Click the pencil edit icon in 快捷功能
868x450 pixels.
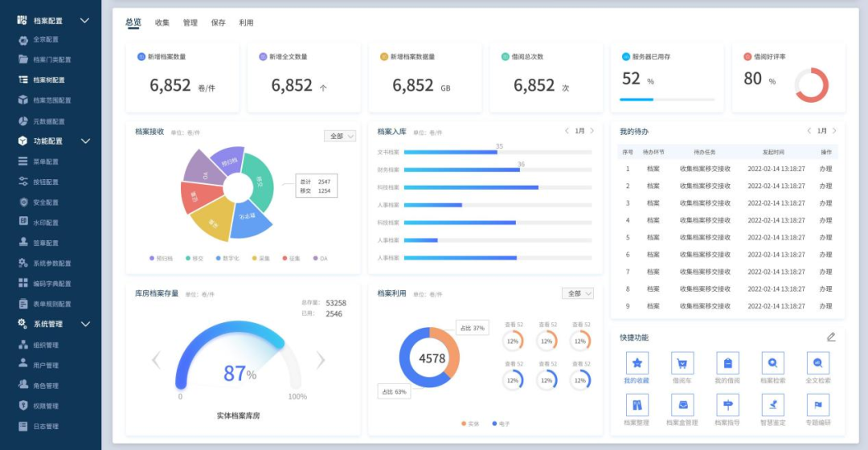pyautogui.click(x=831, y=337)
